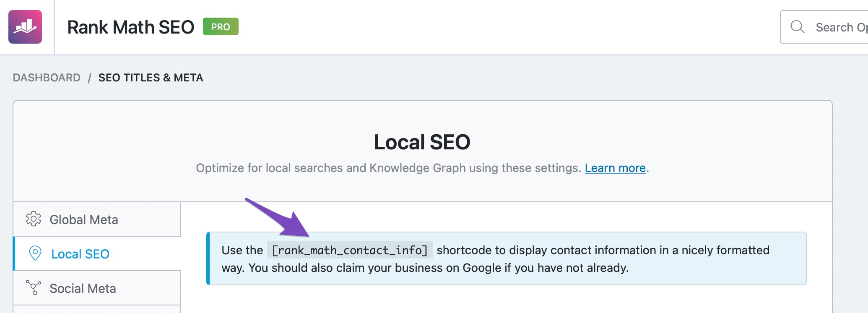This screenshot has height=313, width=868.
Task: Open the Learn more link
Action: pyautogui.click(x=615, y=168)
